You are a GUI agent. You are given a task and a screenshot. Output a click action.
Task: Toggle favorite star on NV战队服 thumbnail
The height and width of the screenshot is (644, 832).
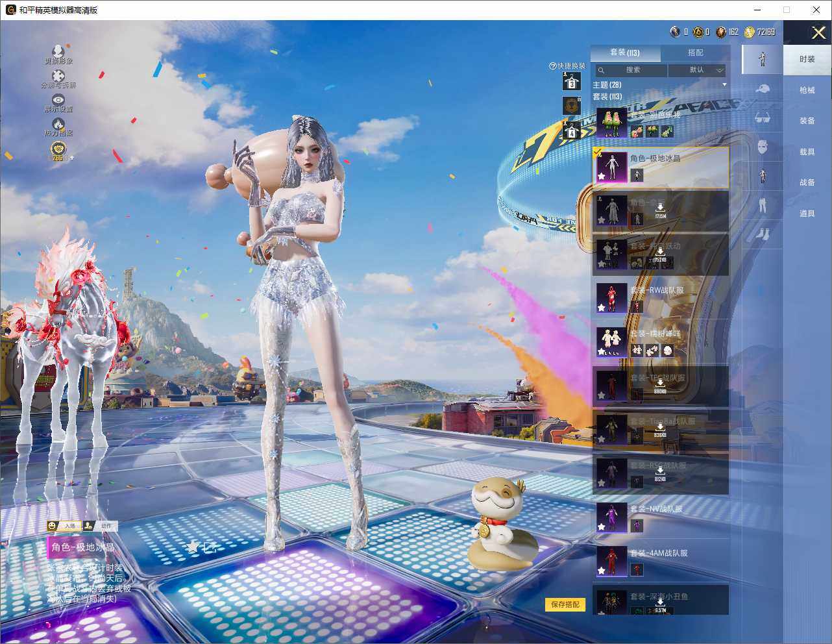602,527
